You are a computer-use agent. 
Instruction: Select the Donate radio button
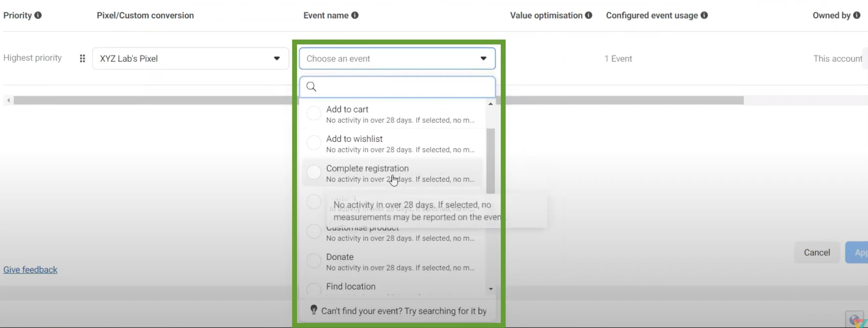tap(314, 261)
